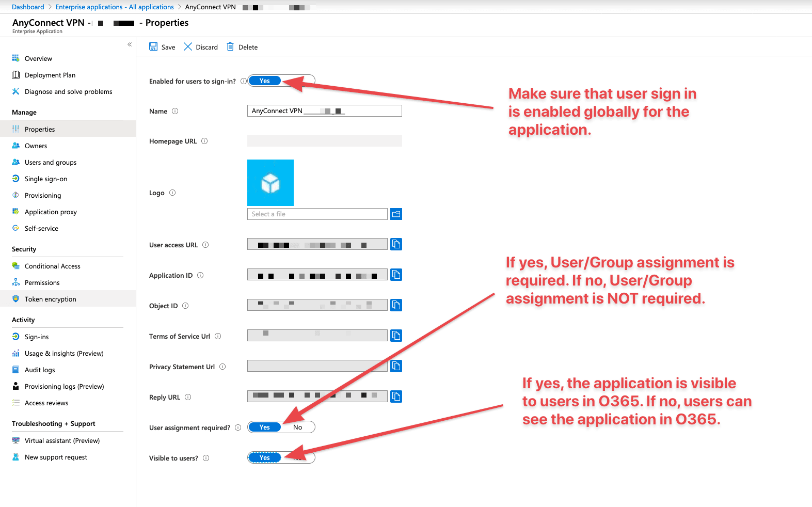This screenshot has height=507, width=812.
Task: Copy the Reply URL
Action: [x=396, y=397]
